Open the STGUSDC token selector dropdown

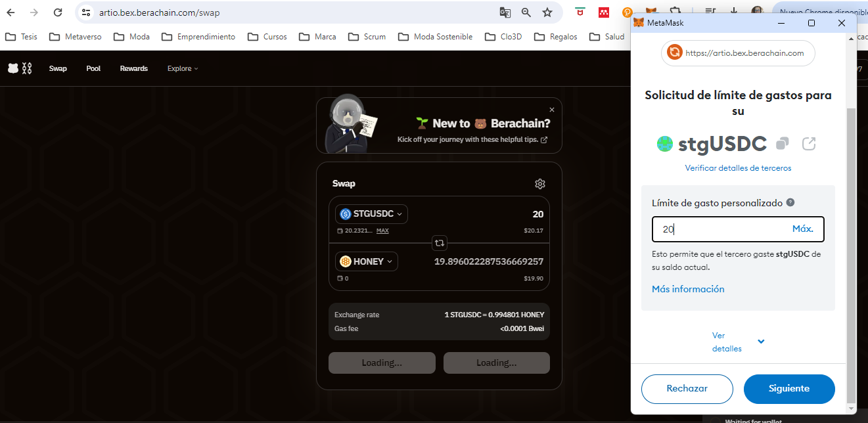(x=371, y=214)
